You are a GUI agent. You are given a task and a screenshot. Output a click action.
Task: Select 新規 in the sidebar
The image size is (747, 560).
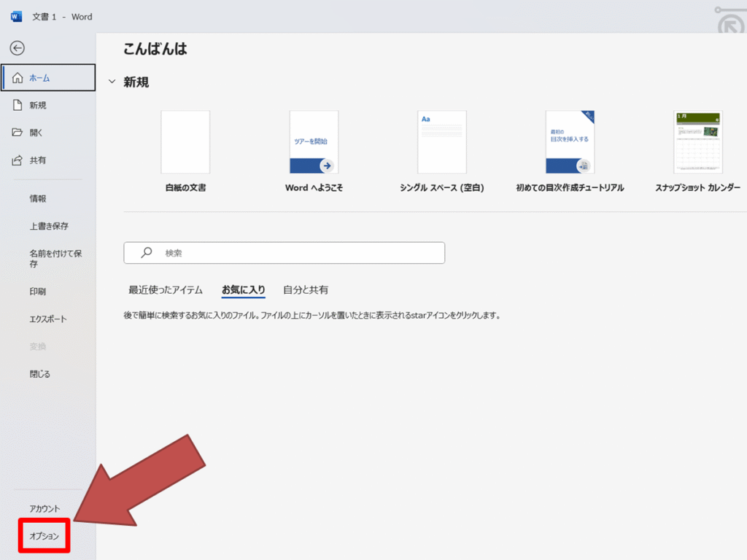coord(48,105)
